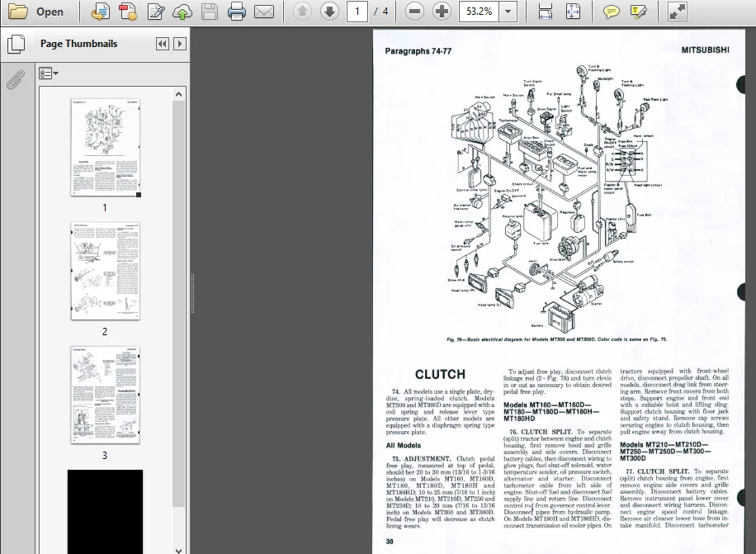Click the create PDF icon
The height and width of the screenshot is (554, 756).
point(128,12)
